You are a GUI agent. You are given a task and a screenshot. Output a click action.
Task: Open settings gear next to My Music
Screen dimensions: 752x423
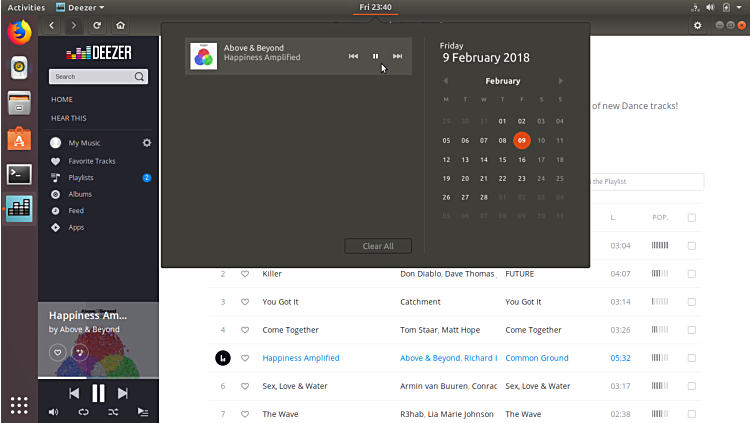(146, 143)
